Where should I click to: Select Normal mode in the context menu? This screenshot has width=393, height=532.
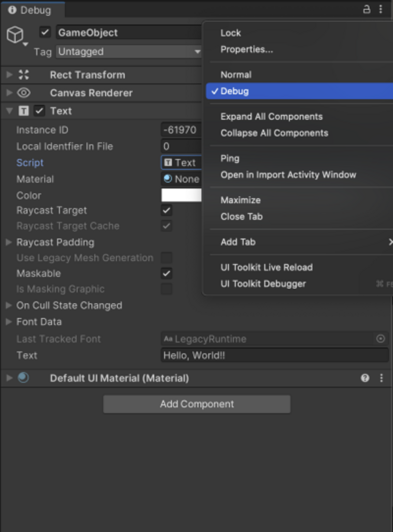tap(236, 75)
